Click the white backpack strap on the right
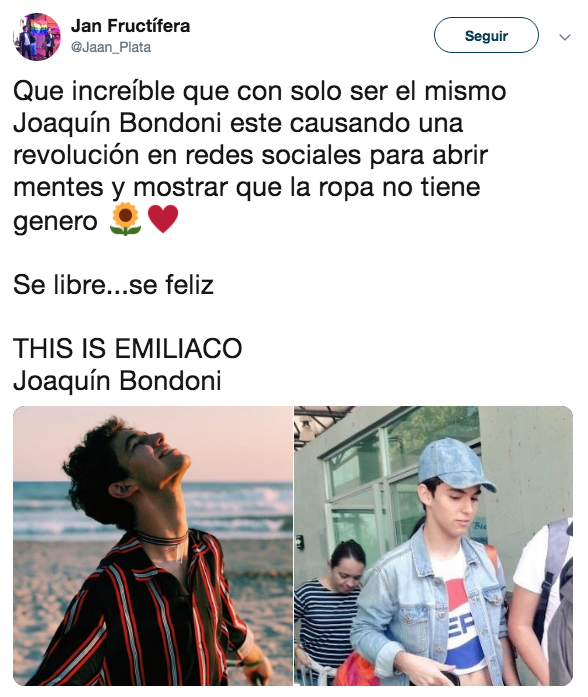Viewport: 588px width, 697px height. (x=553, y=573)
